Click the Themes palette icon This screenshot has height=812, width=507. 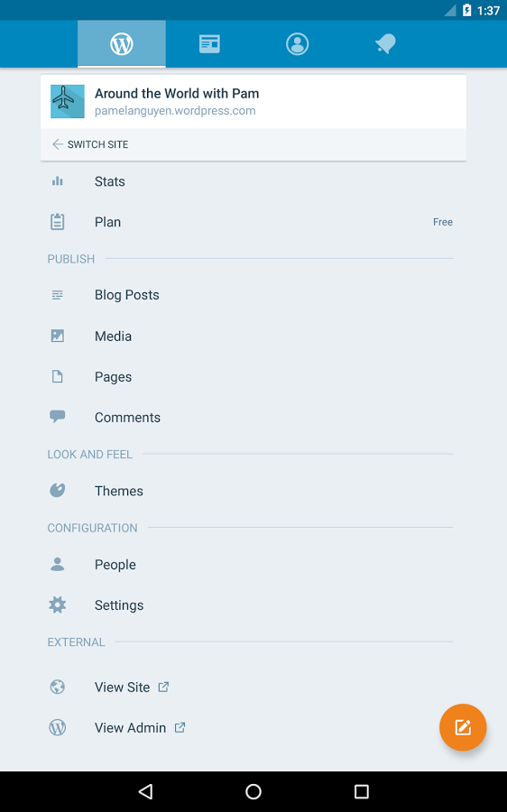(x=58, y=490)
